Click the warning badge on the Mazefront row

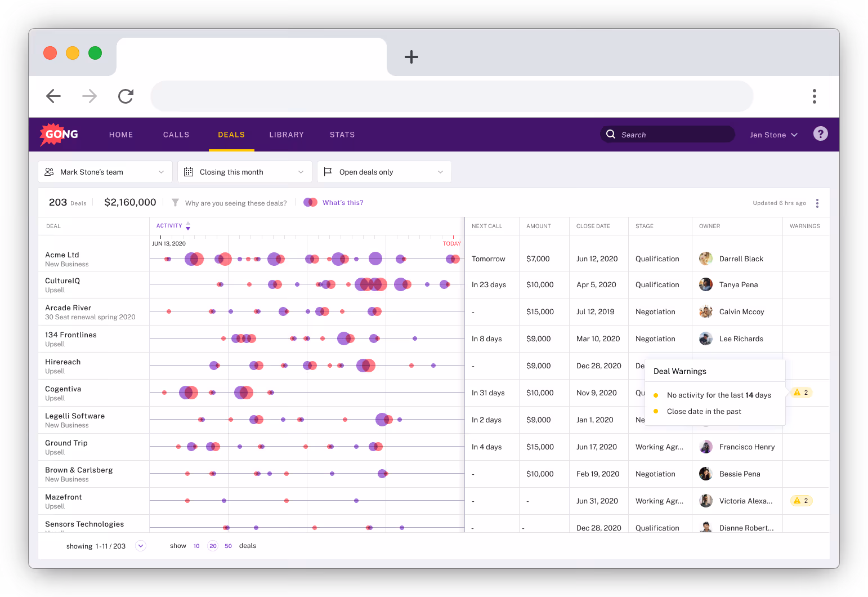tap(800, 501)
